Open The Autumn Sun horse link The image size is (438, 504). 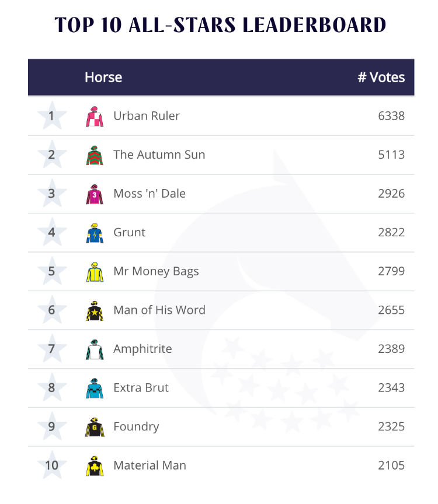[159, 155]
